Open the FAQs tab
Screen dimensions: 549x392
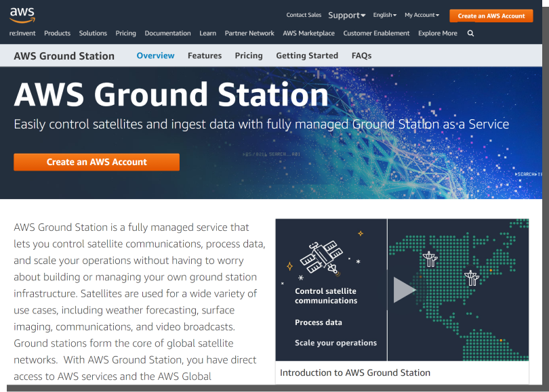361,56
